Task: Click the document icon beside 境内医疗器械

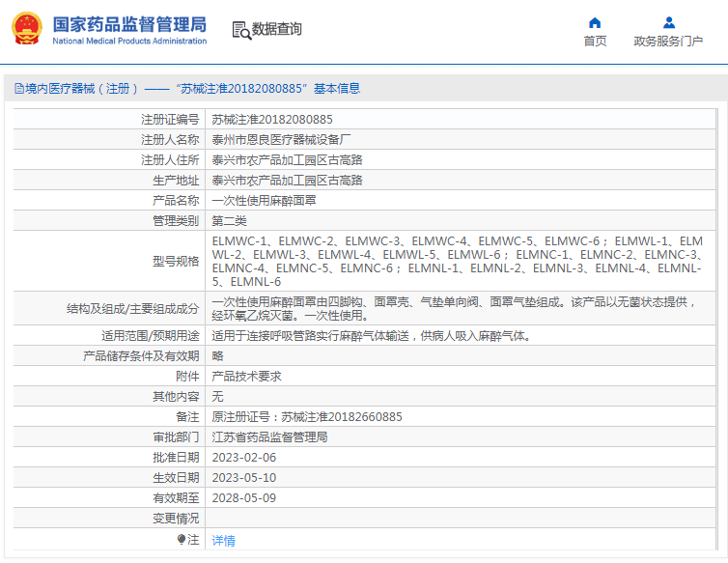Action: (19, 88)
